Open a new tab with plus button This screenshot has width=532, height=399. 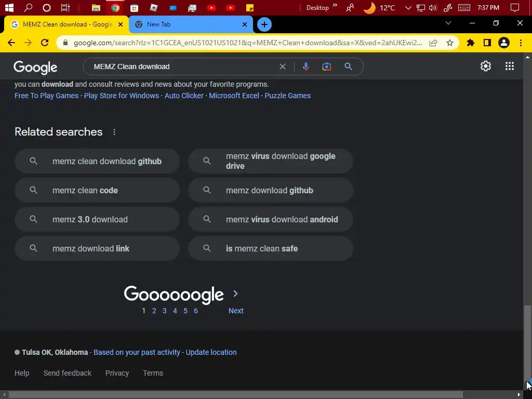[x=264, y=24]
